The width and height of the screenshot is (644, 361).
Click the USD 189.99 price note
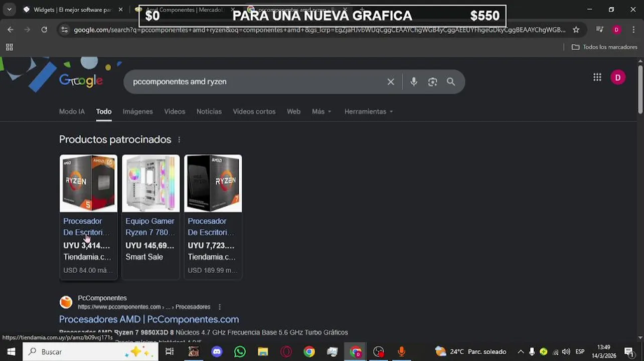pyautogui.click(x=212, y=270)
